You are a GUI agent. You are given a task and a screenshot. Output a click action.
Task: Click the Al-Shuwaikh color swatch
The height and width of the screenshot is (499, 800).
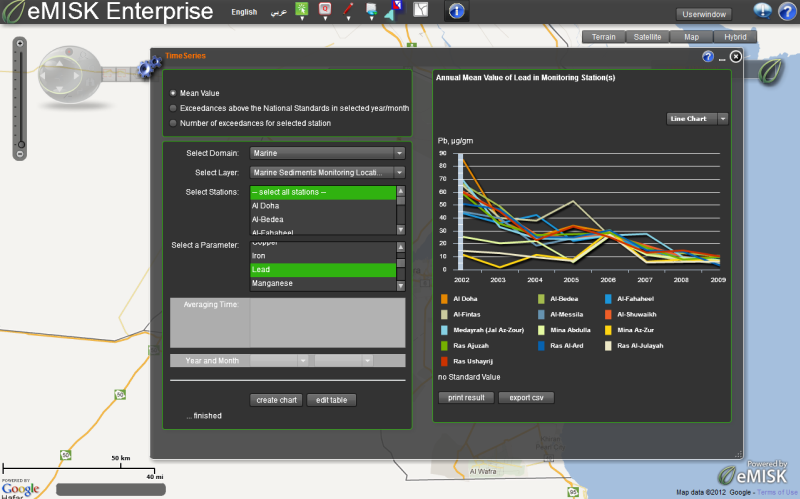tap(608, 315)
